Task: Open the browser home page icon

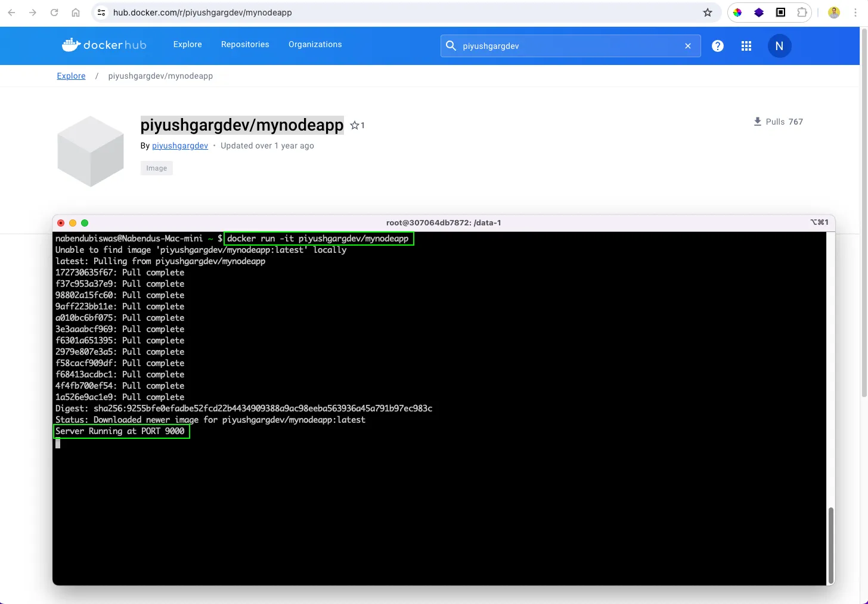Action: 76,13
